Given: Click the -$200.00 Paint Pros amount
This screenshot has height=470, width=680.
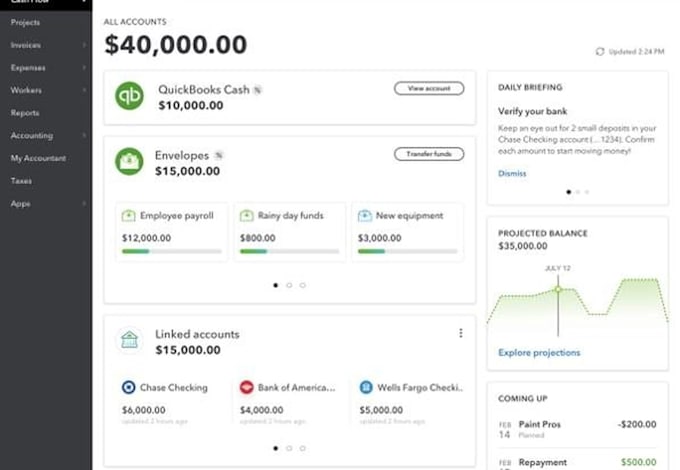Looking at the screenshot, I should click(x=637, y=424).
